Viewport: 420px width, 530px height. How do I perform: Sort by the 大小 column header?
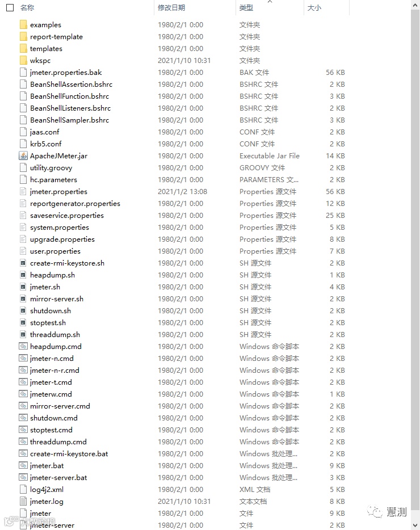pyautogui.click(x=314, y=7)
